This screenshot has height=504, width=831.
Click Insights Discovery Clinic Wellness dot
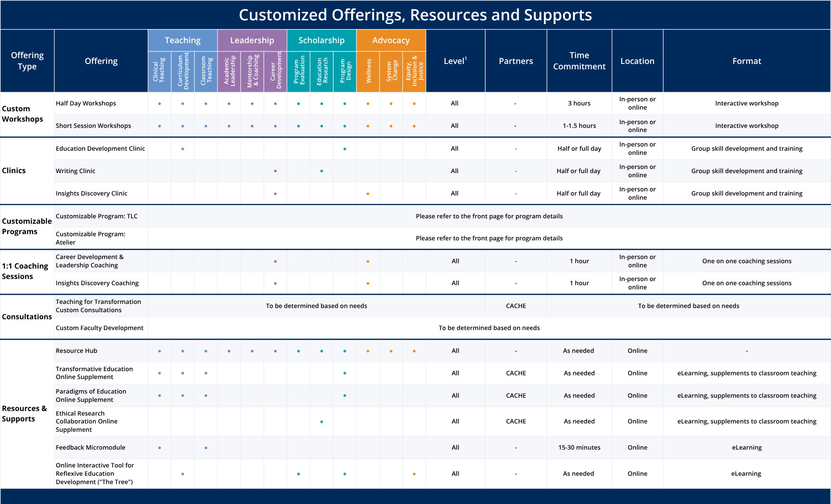pyautogui.click(x=368, y=194)
